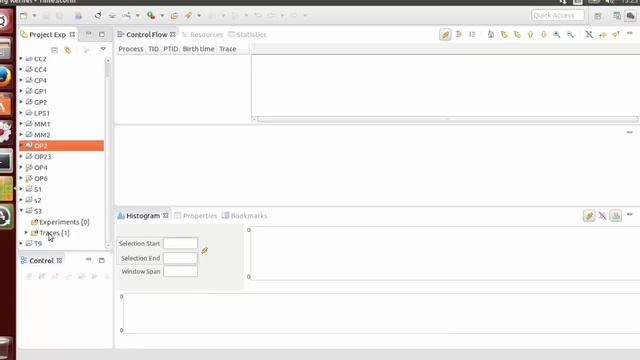Image resolution: width=640 pixels, height=360 pixels.
Task: Click the New wizard icon in main toolbar
Action: click(x=24, y=16)
